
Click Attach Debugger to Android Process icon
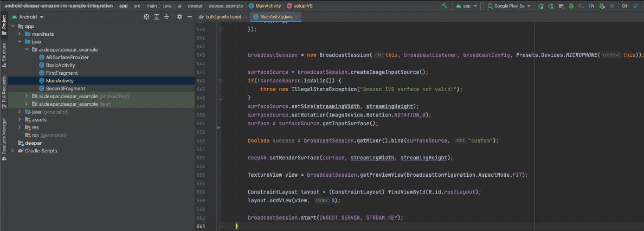coord(603,6)
